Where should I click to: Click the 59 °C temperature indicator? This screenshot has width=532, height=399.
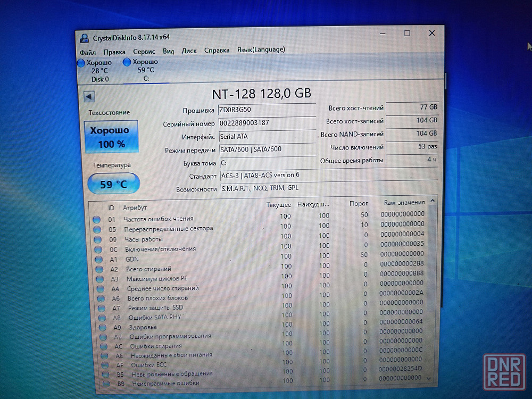click(114, 184)
